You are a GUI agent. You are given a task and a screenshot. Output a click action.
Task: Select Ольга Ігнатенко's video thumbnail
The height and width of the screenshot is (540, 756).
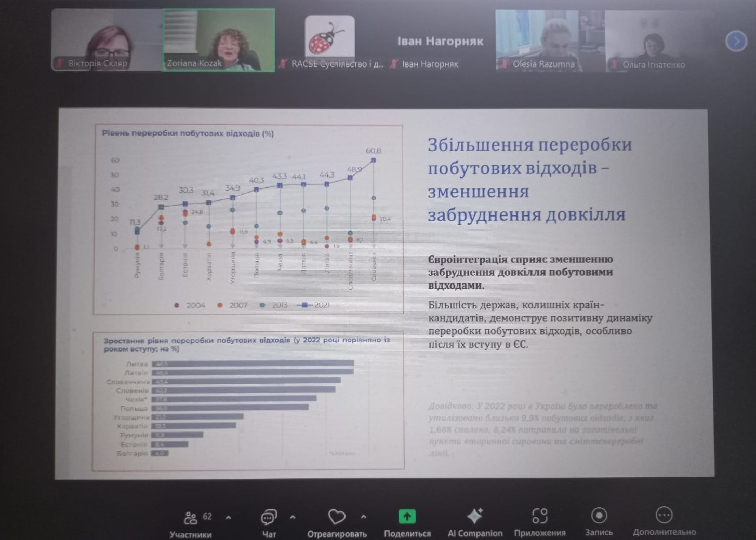[x=653, y=39]
